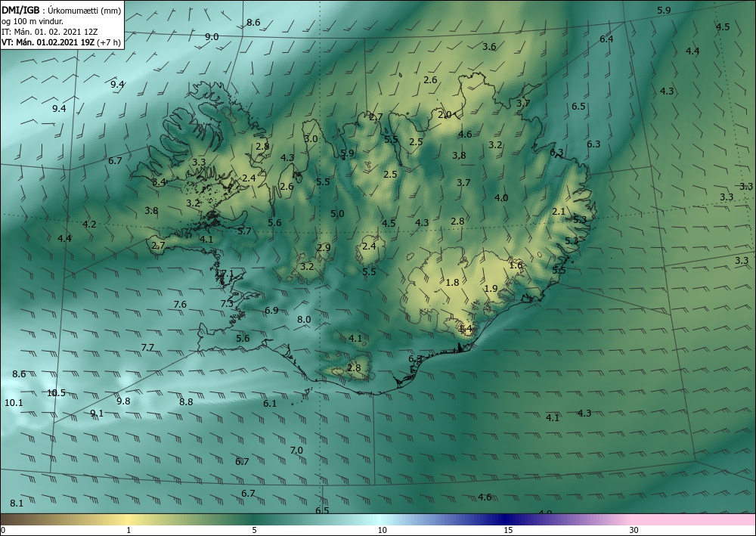Click the map value '7.3'
The height and width of the screenshot is (536, 756).
[227, 304]
